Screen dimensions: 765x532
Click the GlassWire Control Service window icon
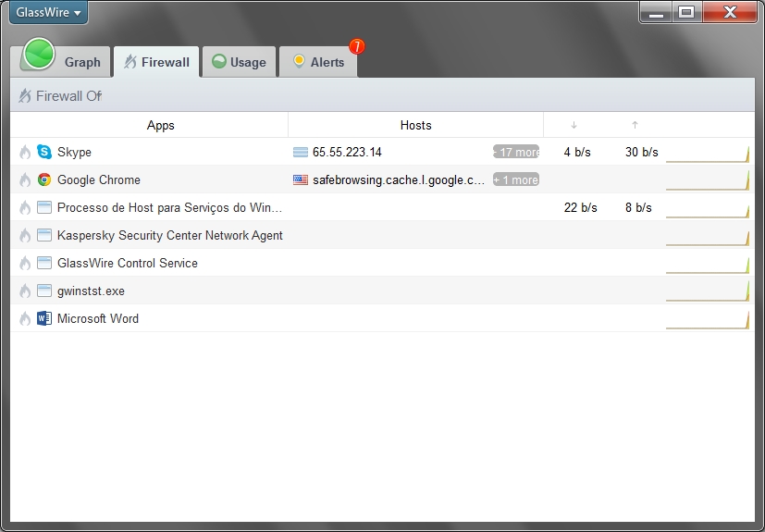(44, 263)
